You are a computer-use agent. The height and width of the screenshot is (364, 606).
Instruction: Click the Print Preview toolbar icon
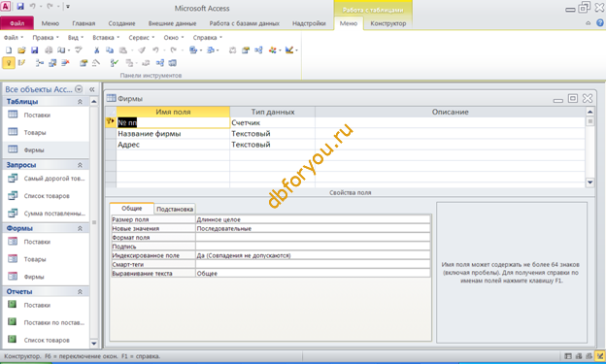pos(61,50)
